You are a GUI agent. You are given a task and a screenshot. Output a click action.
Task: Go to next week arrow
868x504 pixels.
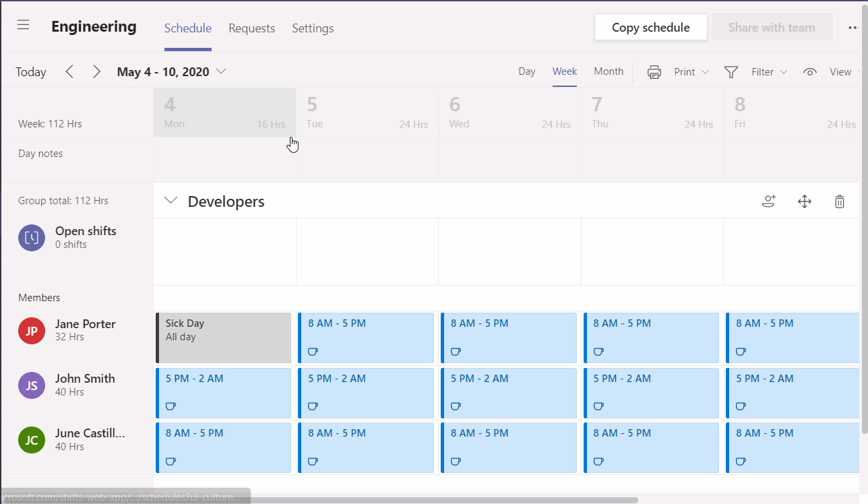click(x=96, y=71)
